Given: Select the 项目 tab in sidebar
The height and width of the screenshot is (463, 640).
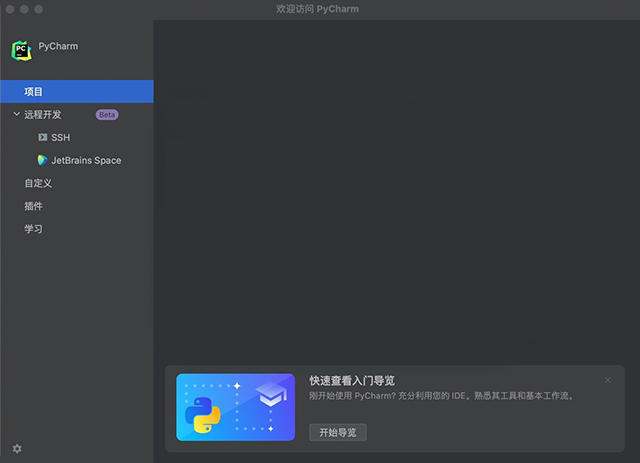Looking at the screenshot, I should (x=77, y=91).
